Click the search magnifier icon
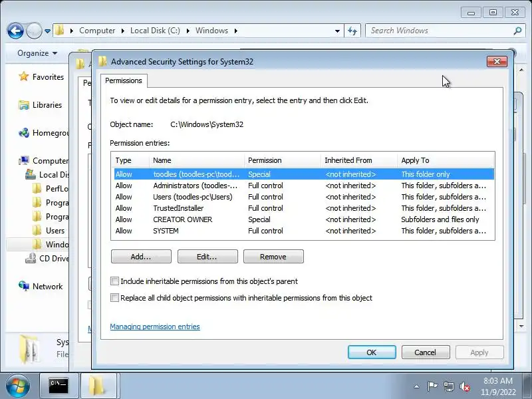This screenshot has width=532, height=399. tap(517, 31)
